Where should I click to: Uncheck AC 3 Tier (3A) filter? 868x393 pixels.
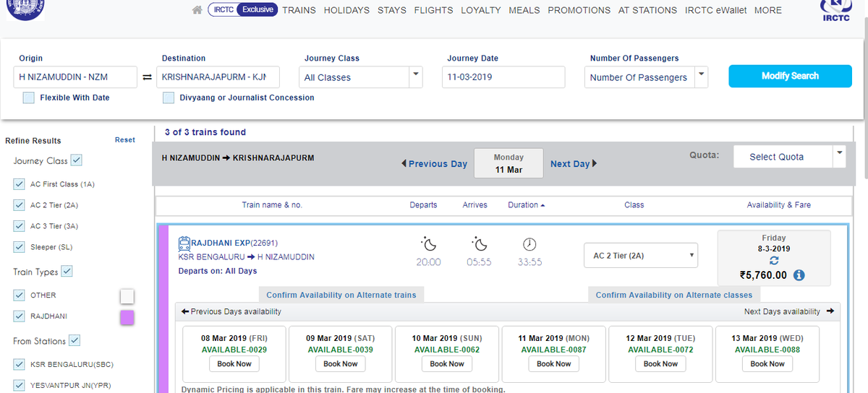coord(20,226)
